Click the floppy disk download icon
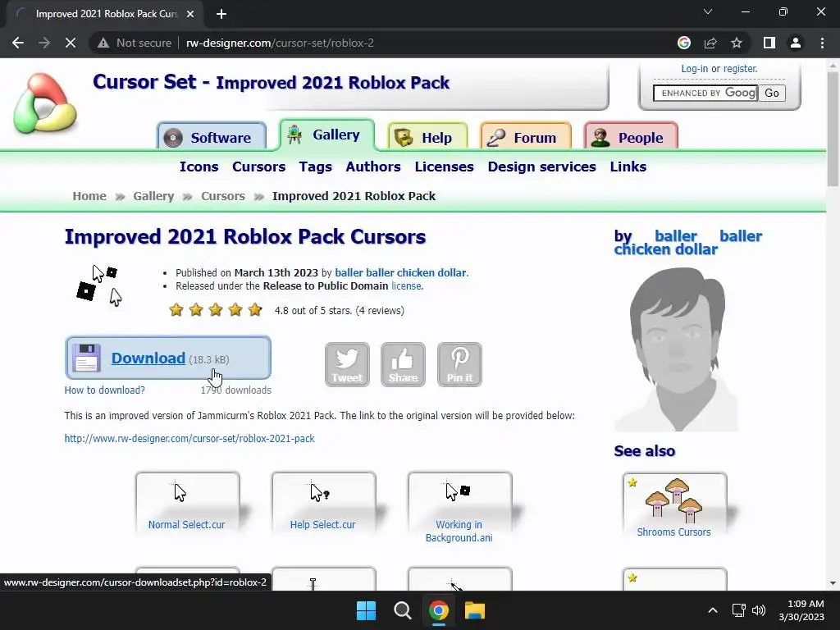The image size is (840, 630). click(x=86, y=358)
